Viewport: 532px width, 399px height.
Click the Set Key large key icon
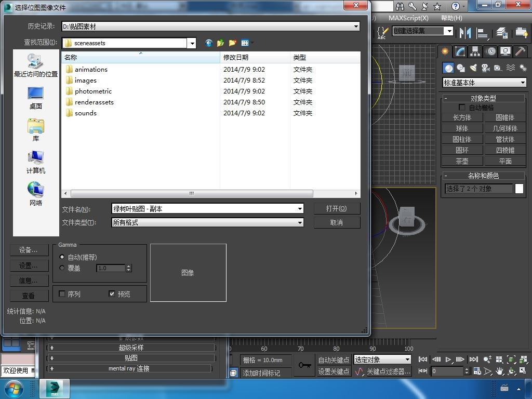coord(304,365)
